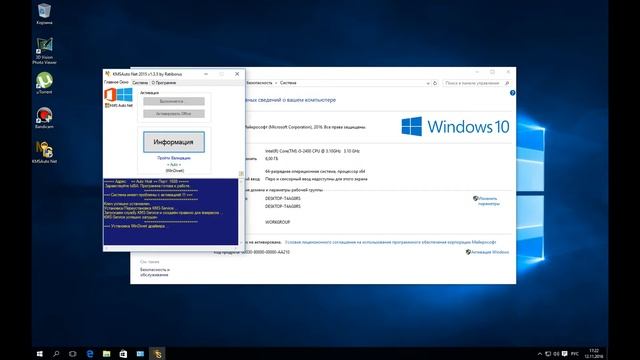The width and height of the screenshot is (640, 360).
Task: Open the Bandicam desktop shortcut
Action: click(44, 118)
